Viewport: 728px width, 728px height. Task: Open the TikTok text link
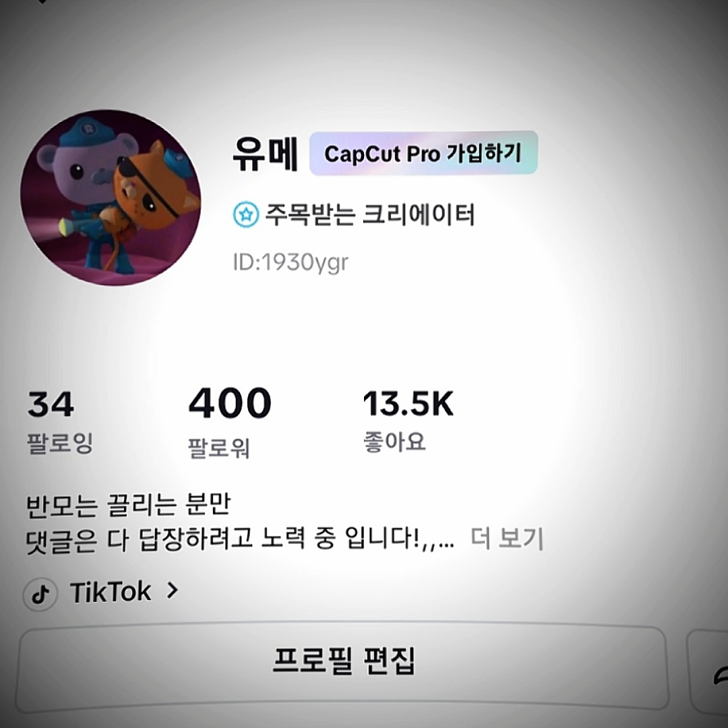[x=111, y=592]
